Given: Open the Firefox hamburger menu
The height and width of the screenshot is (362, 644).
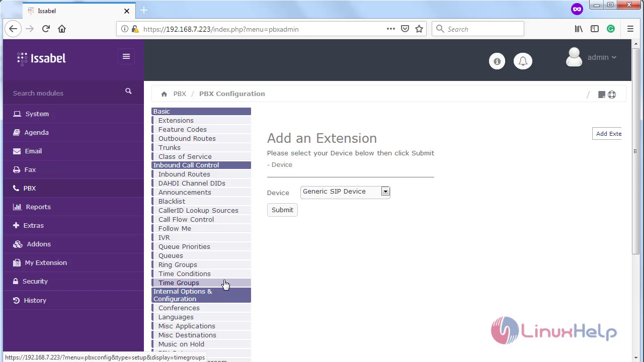Looking at the screenshot, I should point(630,29).
